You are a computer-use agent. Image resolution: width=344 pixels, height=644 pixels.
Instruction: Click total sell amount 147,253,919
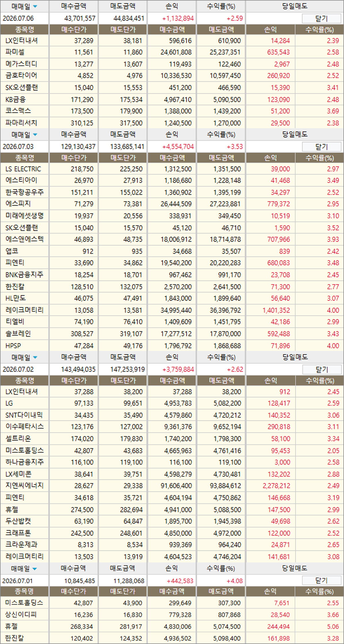click(x=127, y=370)
